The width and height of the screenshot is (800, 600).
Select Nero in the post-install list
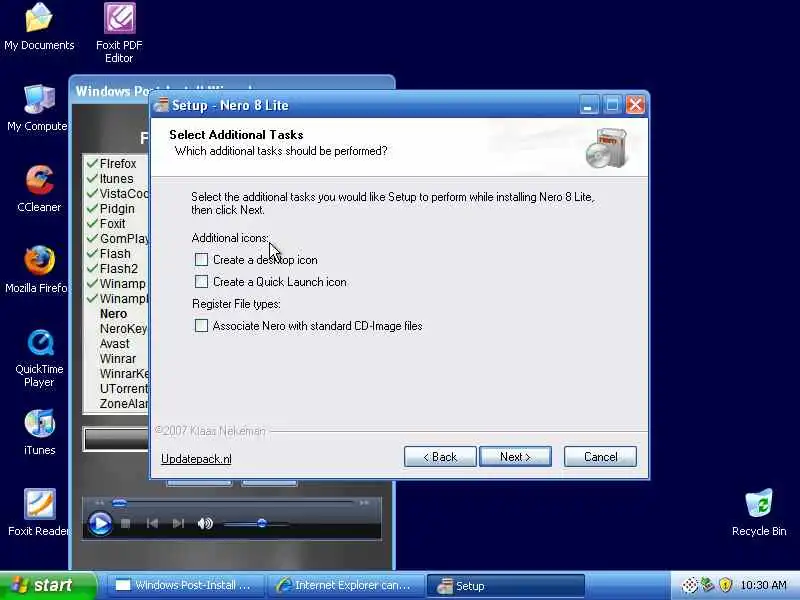tap(113, 314)
